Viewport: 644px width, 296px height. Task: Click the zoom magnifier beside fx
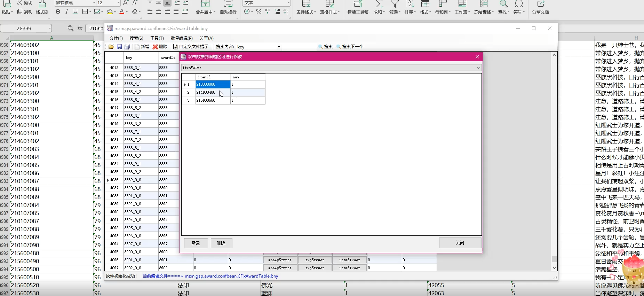[x=71, y=28]
